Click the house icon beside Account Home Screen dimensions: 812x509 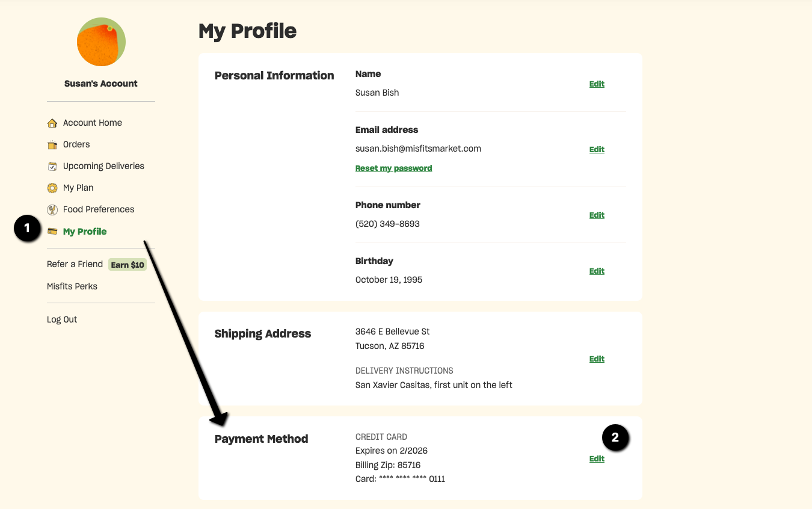coord(52,123)
